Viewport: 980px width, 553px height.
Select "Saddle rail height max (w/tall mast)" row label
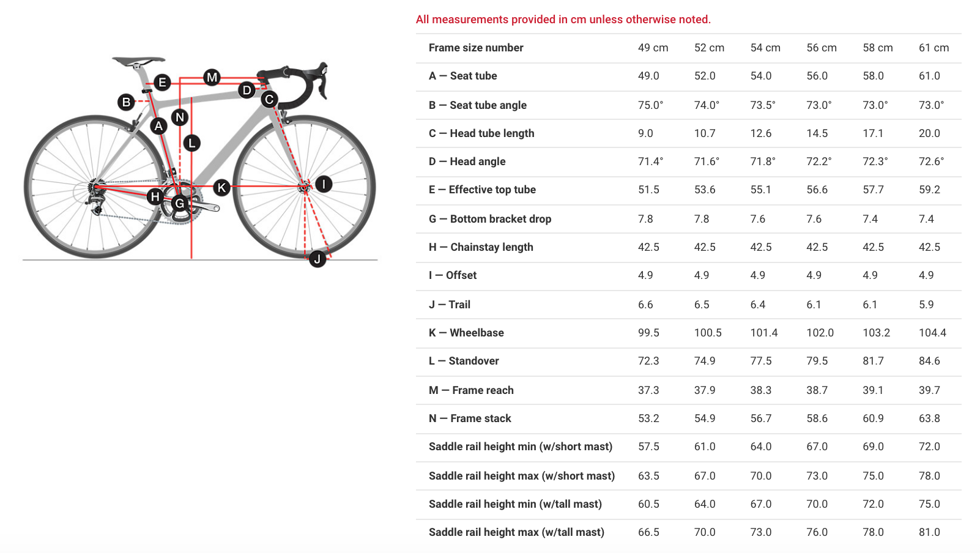coord(516,532)
